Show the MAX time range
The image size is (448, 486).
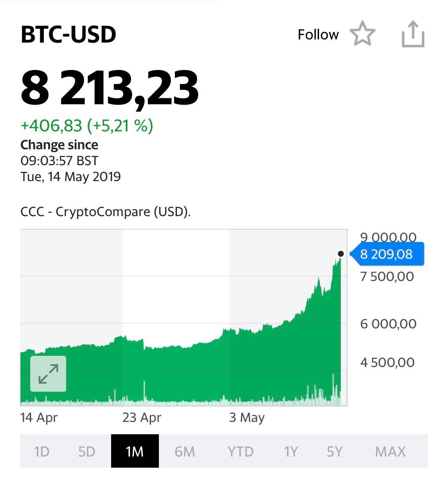391,451
